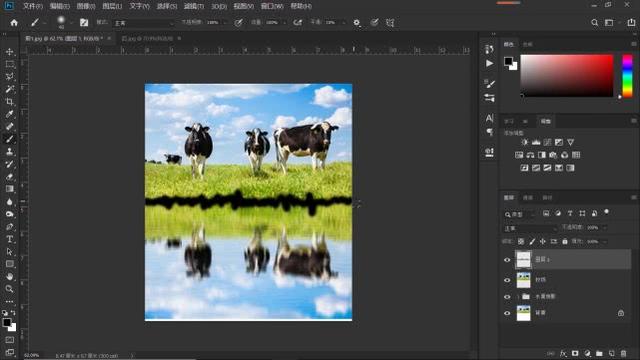Viewport: 640px width, 360px height.
Task: Select the Eyedropper tool
Action: [x=9, y=114]
